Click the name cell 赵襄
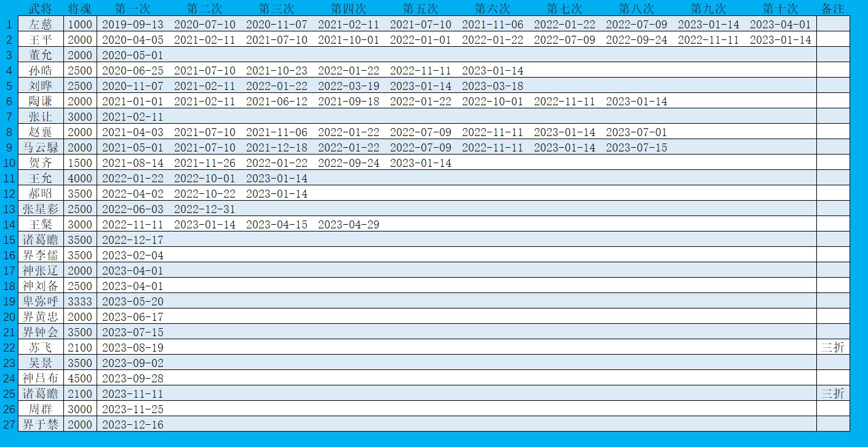Viewport: 868px width, 447px height. [x=41, y=132]
